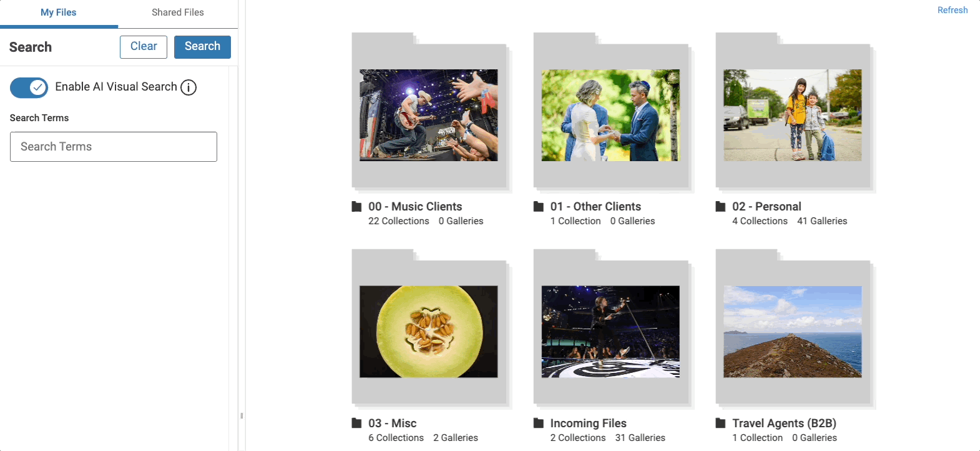Click folder icon beside 03 - Misc
Screen dimensions: 980x451
coord(356,423)
